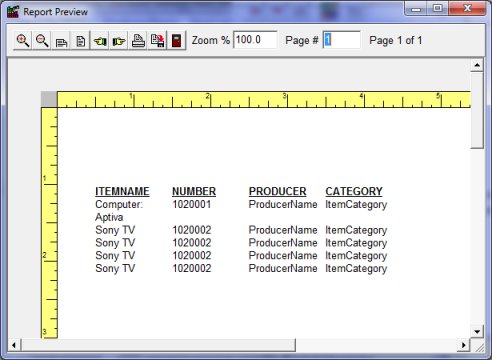
Task: Maximize the Report Preview window
Action: click(x=438, y=8)
